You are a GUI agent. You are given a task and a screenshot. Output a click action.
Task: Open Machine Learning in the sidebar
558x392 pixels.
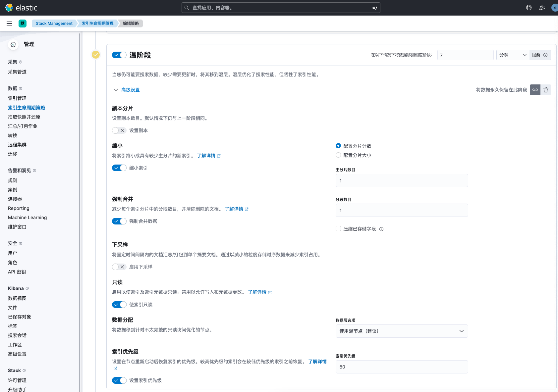[x=28, y=218]
